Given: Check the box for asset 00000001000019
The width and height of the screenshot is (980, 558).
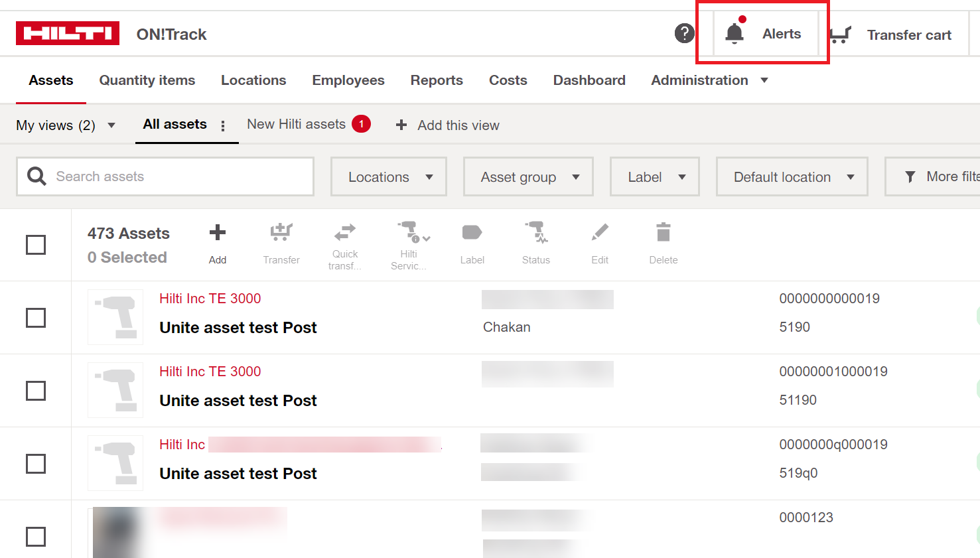Looking at the screenshot, I should click(x=36, y=391).
